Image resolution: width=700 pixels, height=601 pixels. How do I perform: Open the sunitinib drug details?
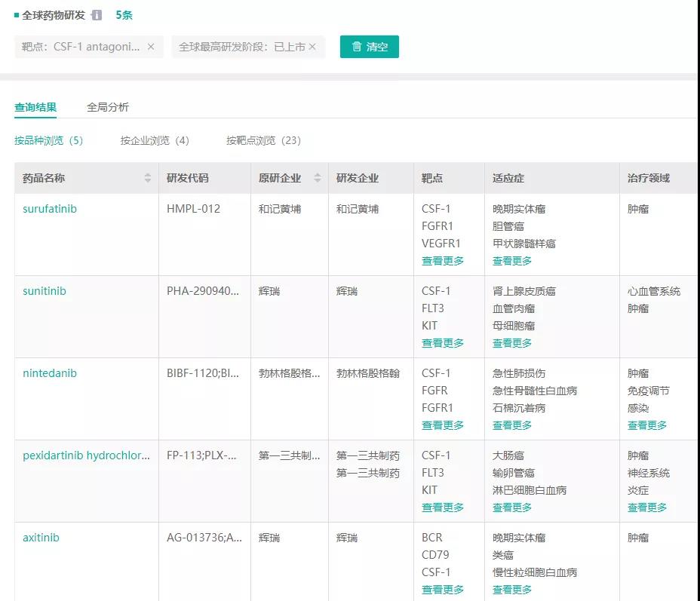click(x=45, y=291)
